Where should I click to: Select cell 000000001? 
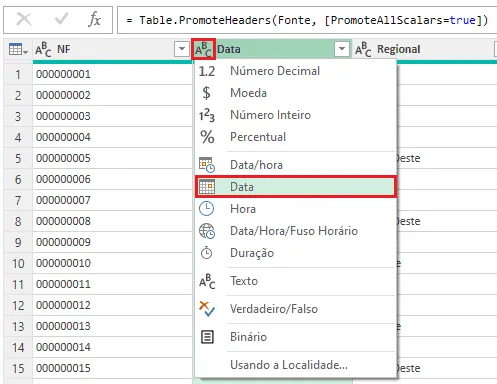113,74
